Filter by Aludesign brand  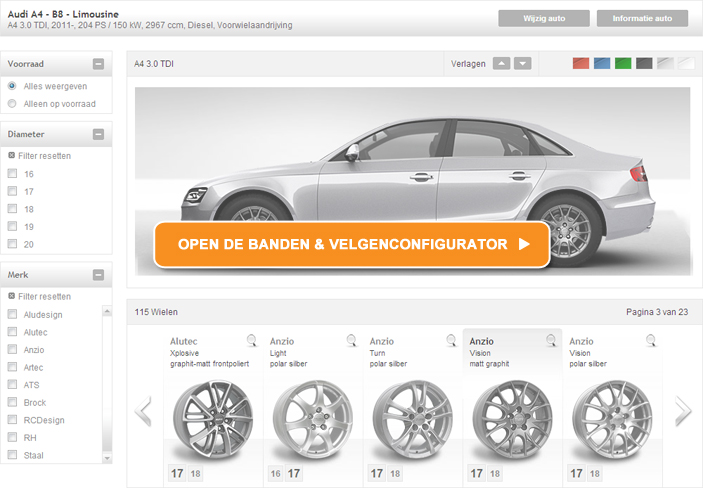pos(13,314)
